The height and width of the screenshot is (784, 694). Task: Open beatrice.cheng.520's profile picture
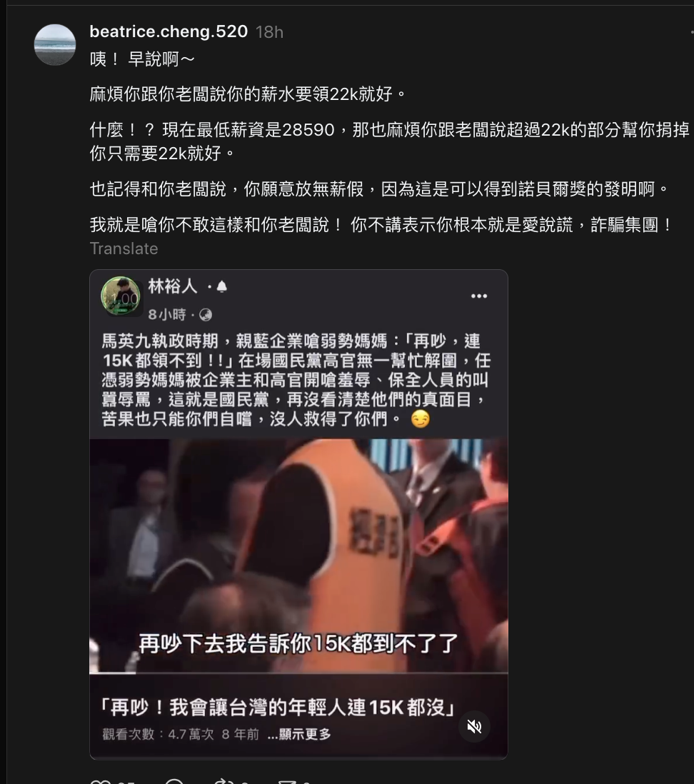point(55,44)
